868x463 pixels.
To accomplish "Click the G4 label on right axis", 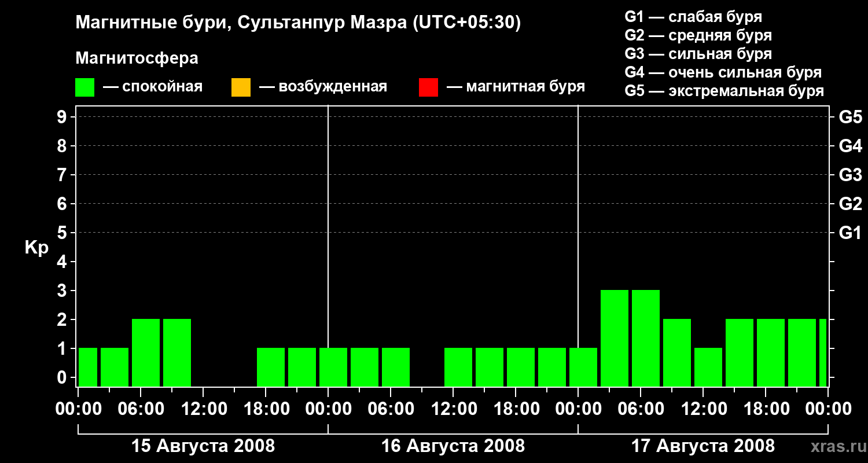I will click(x=851, y=146).
